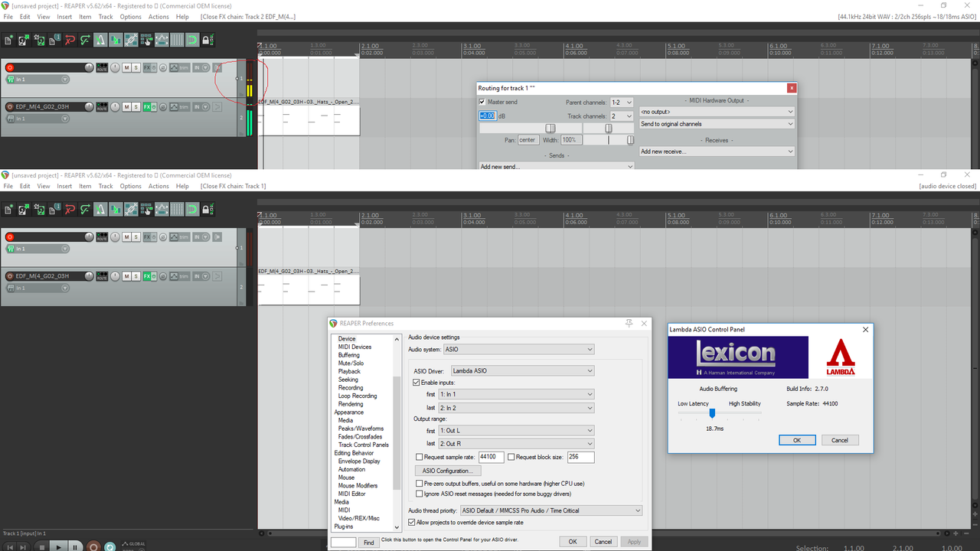Click OK in Lambda ASIO Control Panel

(x=797, y=440)
